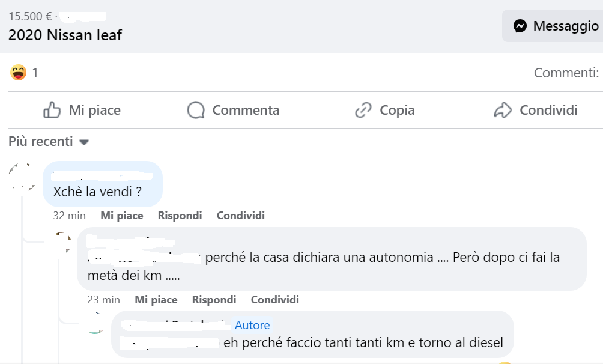Open the Più recenti sort dropdown
Image resolution: width=603 pixels, height=364 pixels.
tap(48, 142)
